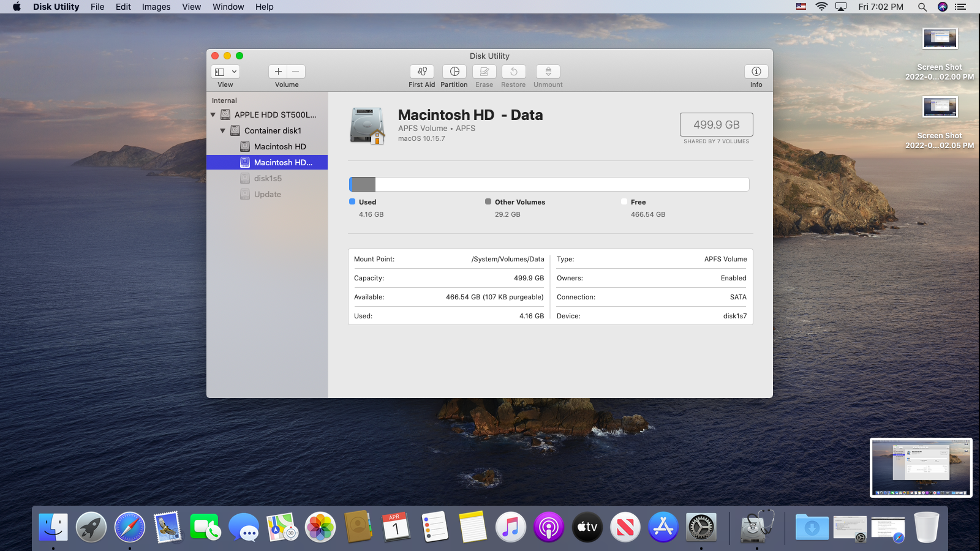
Task: Open Podcasts from the Dock
Action: click(x=549, y=527)
